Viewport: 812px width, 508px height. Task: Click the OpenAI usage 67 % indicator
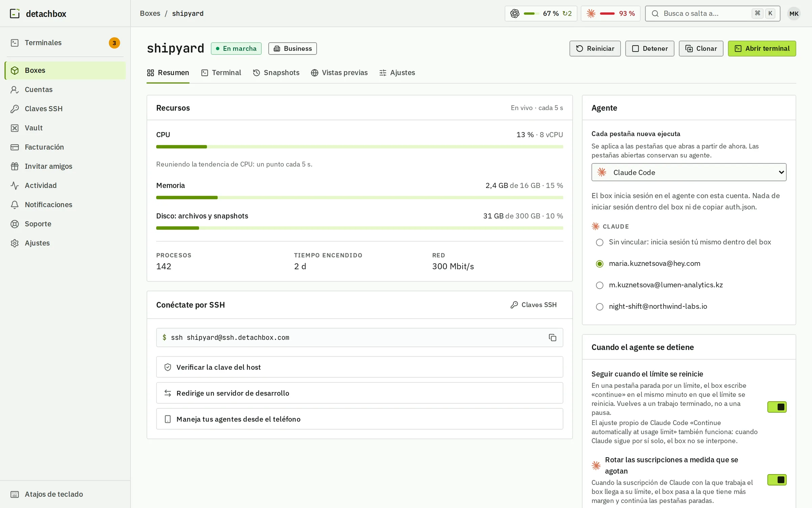coord(541,14)
